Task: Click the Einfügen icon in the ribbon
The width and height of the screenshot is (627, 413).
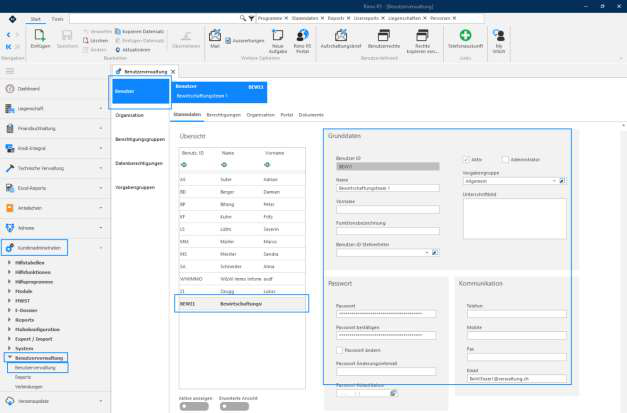Action: (40, 36)
